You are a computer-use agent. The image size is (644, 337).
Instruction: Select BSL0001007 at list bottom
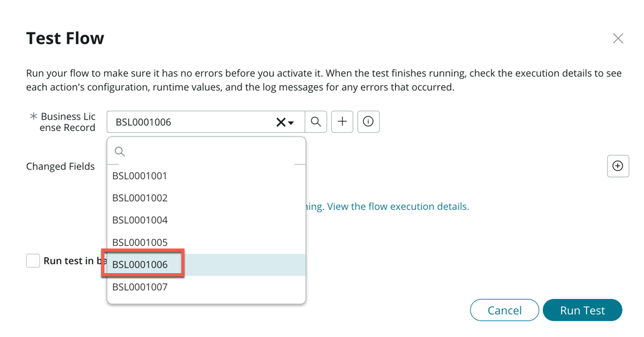click(x=140, y=287)
